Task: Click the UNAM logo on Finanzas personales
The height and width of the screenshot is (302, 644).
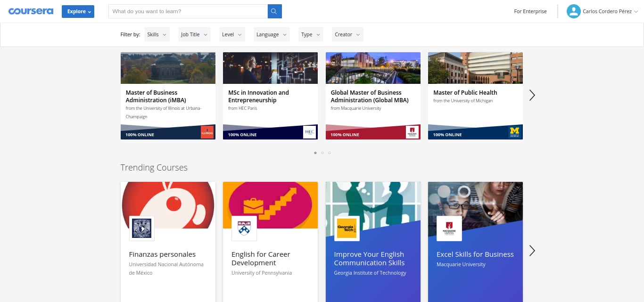Action: tap(142, 229)
